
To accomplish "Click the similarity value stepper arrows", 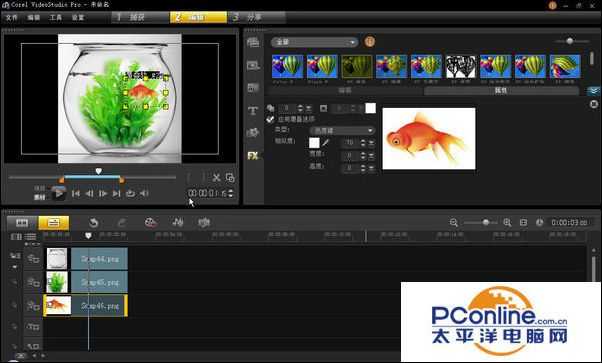I will click(x=363, y=143).
